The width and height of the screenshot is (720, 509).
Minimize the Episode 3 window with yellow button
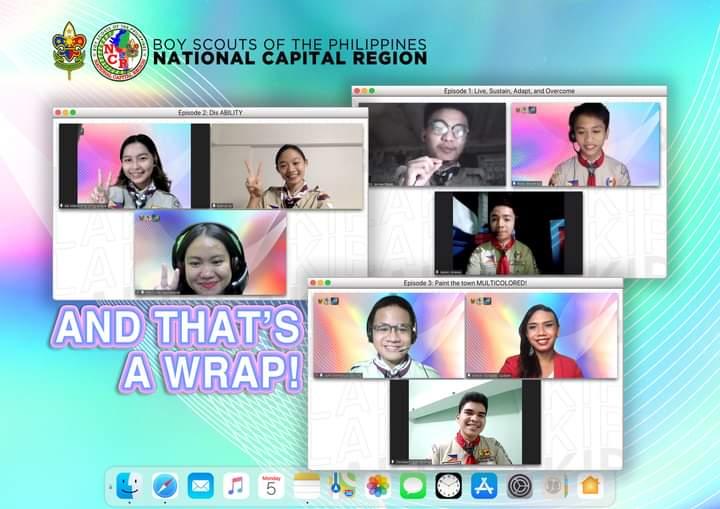tap(321, 283)
